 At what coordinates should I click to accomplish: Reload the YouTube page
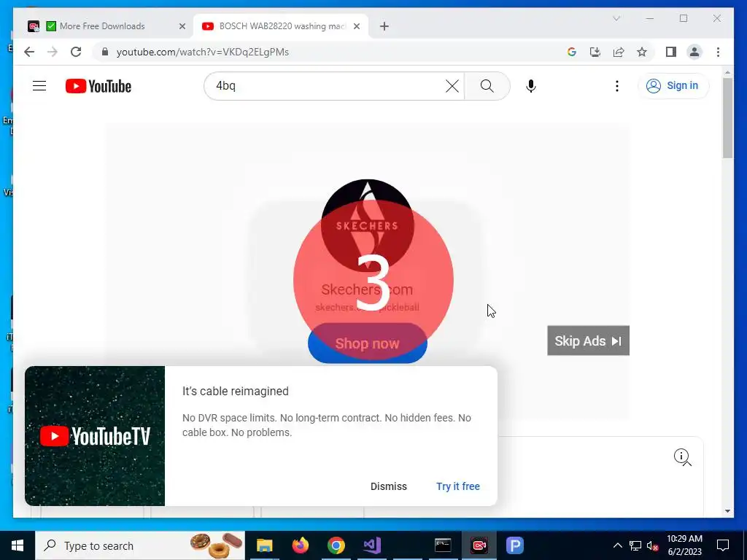point(76,52)
